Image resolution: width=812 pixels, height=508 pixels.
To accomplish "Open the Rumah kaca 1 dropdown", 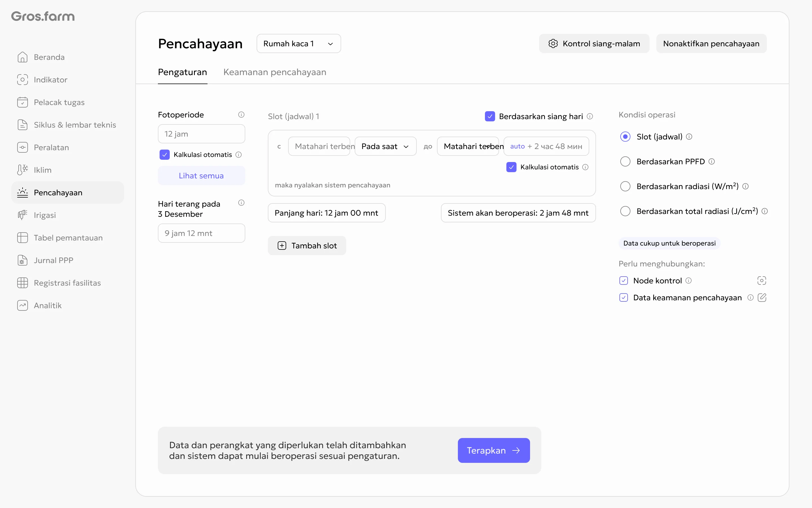I will [299, 44].
